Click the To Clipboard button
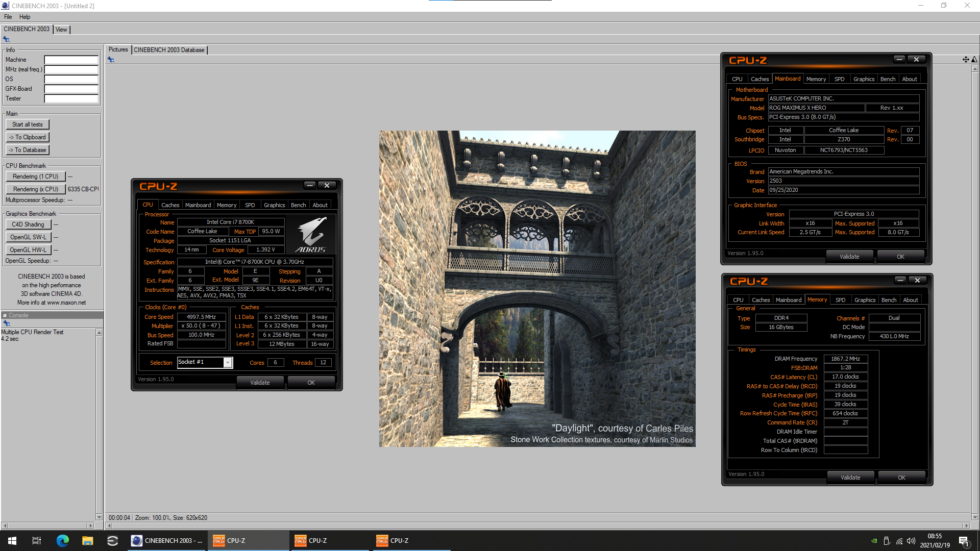The width and height of the screenshot is (980, 551). pyautogui.click(x=28, y=137)
